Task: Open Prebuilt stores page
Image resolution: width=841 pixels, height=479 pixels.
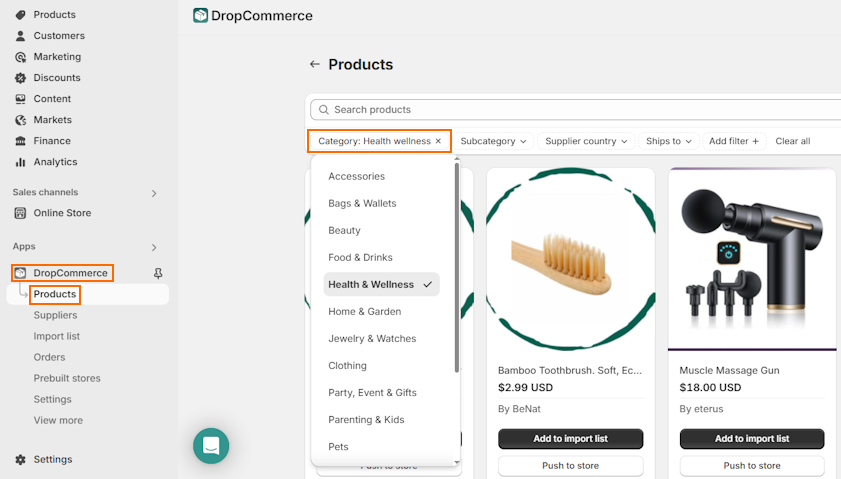Action: point(67,378)
